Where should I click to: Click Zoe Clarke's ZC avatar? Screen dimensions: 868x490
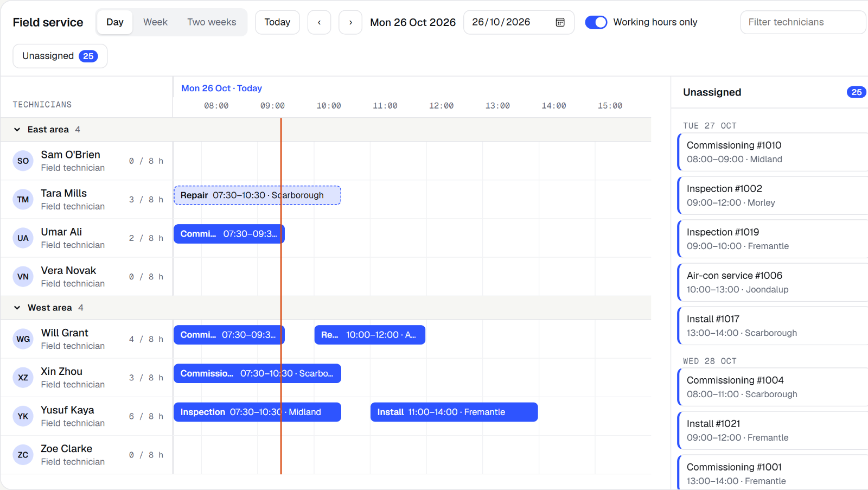(x=23, y=455)
